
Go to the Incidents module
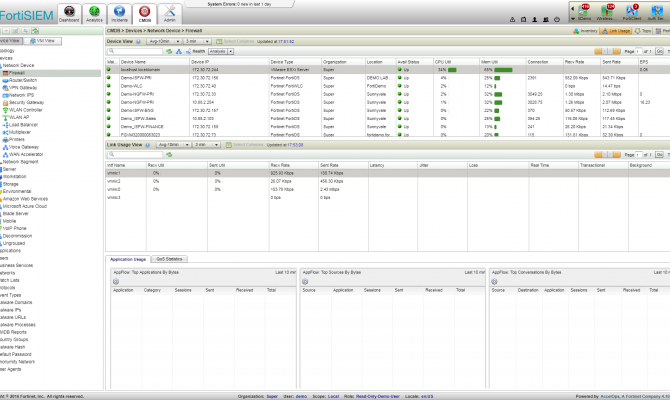(120, 12)
